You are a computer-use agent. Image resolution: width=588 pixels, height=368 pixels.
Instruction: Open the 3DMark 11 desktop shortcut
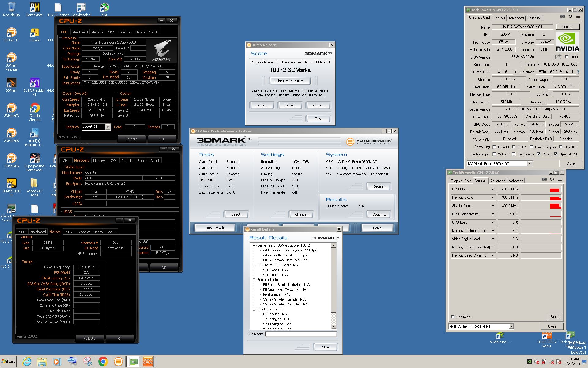(x=11, y=34)
